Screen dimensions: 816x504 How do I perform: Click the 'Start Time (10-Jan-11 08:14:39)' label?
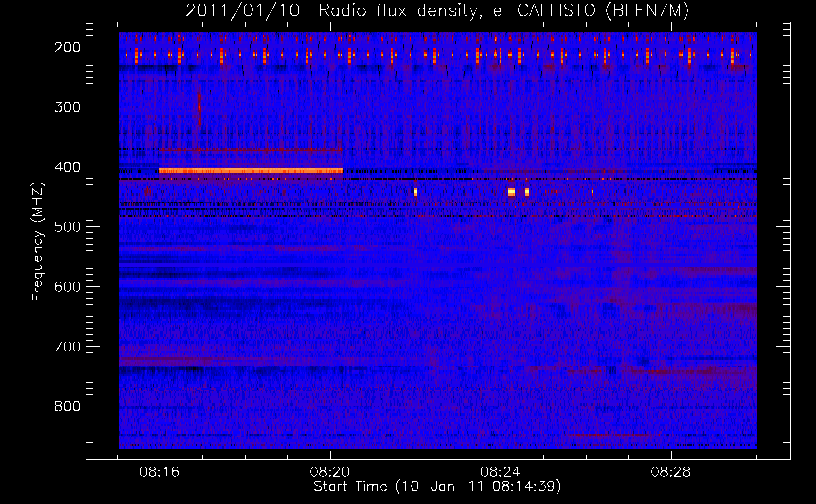[x=437, y=487]
